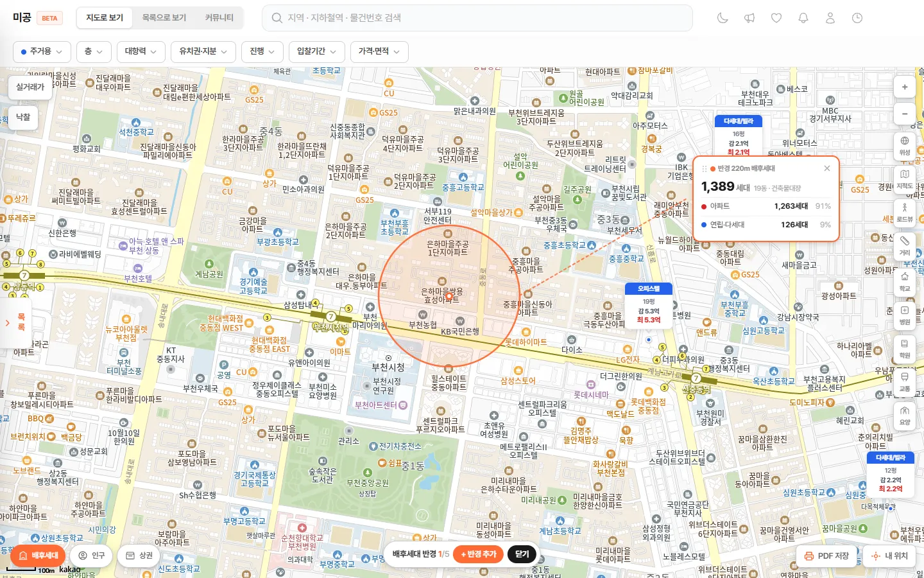Click the PDF 저장 button
Viewport: 924px width, 578px height.
[826, 556]
